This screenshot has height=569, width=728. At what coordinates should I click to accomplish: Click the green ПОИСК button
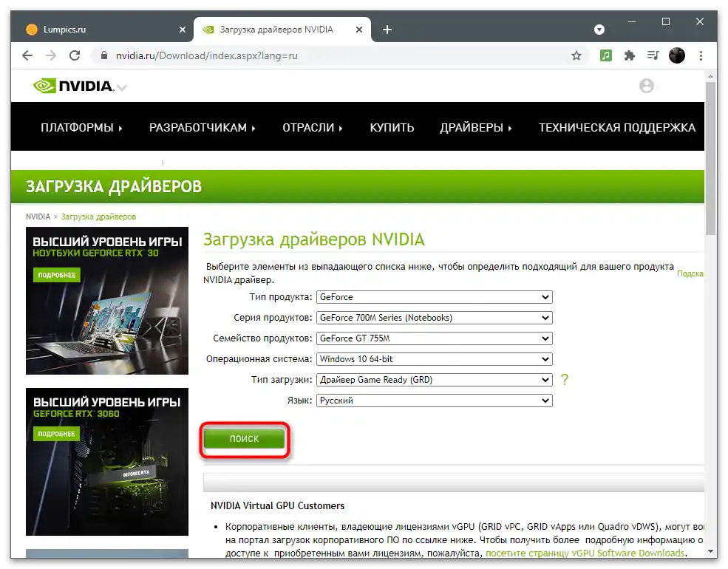point(244,439)
